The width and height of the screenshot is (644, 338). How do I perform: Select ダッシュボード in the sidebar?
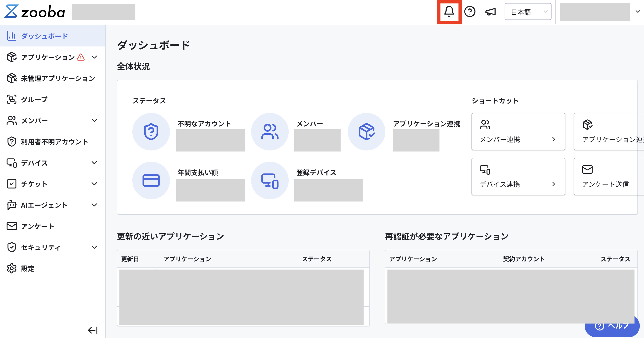53,36
